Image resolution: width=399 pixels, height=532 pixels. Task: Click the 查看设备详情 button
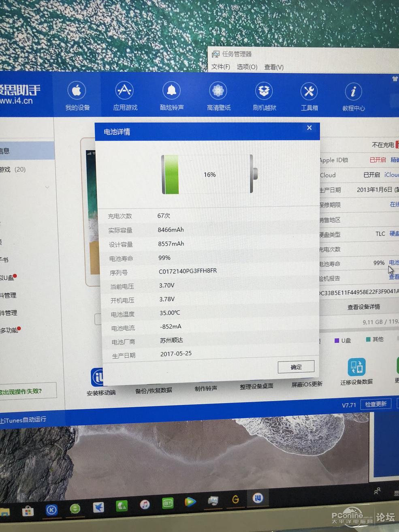pos(364,307)
